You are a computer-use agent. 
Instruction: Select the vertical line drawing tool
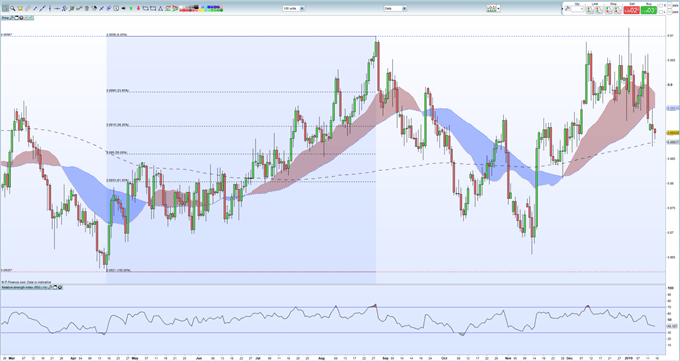tap(50, 8)
